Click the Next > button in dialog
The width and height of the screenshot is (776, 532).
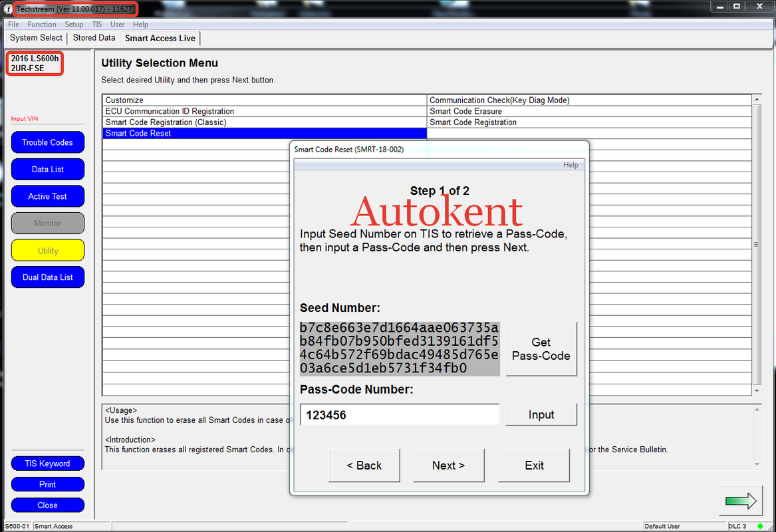point(448,465)
